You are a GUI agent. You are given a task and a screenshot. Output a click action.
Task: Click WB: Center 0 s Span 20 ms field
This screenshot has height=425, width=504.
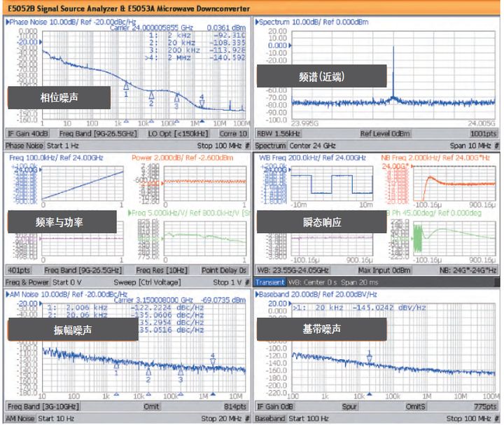point(333,282)
